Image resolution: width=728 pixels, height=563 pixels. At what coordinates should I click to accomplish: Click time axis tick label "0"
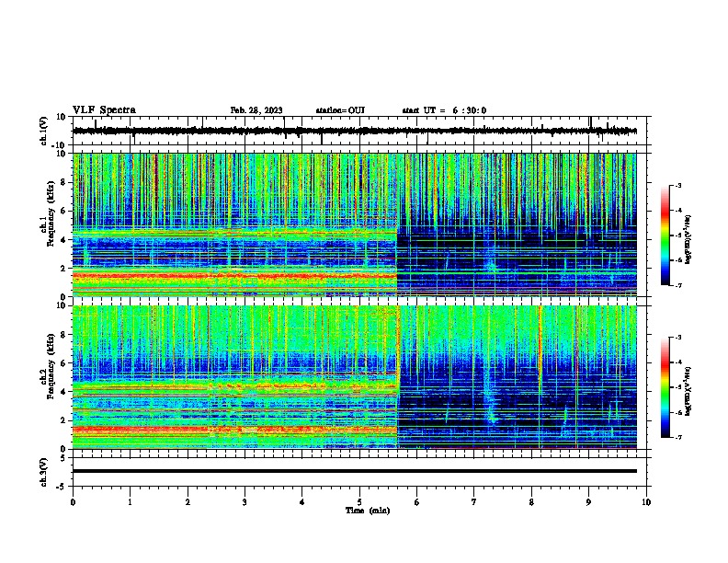[73, 502]
